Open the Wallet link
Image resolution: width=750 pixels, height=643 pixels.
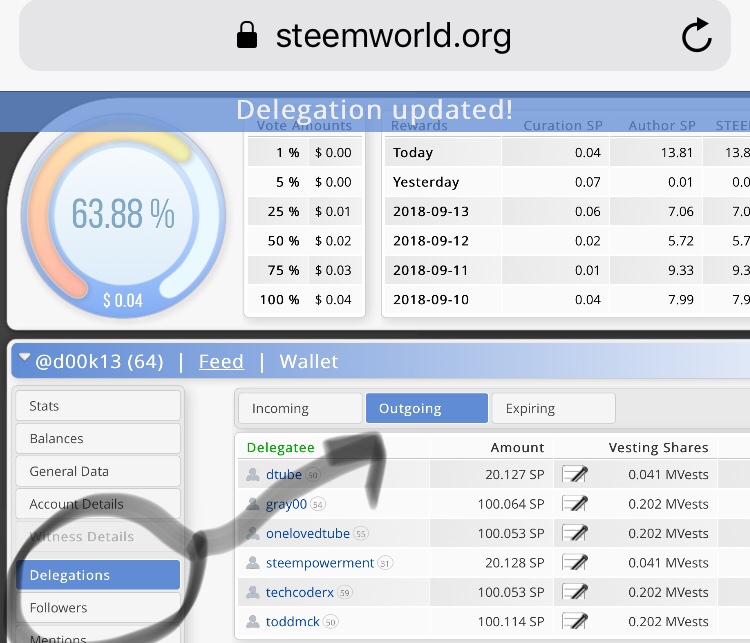click(x=309, y=361)
